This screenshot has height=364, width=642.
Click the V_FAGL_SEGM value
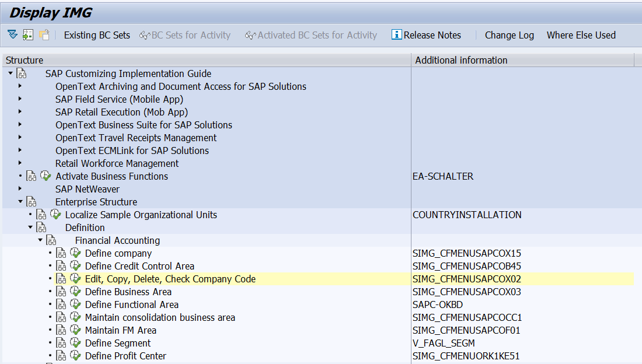444,343
